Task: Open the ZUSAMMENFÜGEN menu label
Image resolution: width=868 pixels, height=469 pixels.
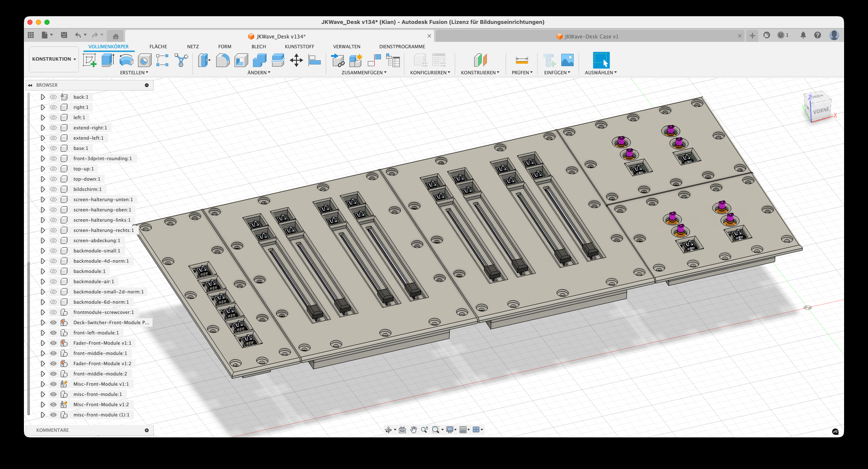Action: click(364, 73)
